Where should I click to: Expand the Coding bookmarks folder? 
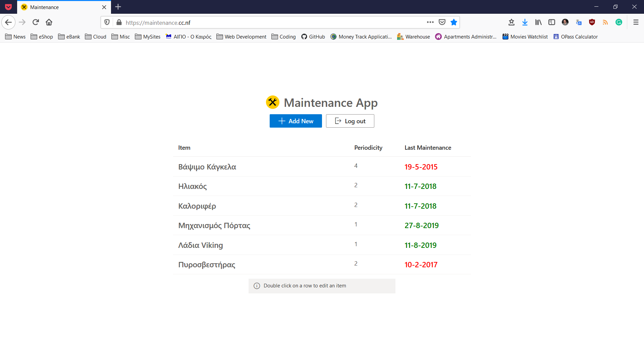(x=283, y=37)
